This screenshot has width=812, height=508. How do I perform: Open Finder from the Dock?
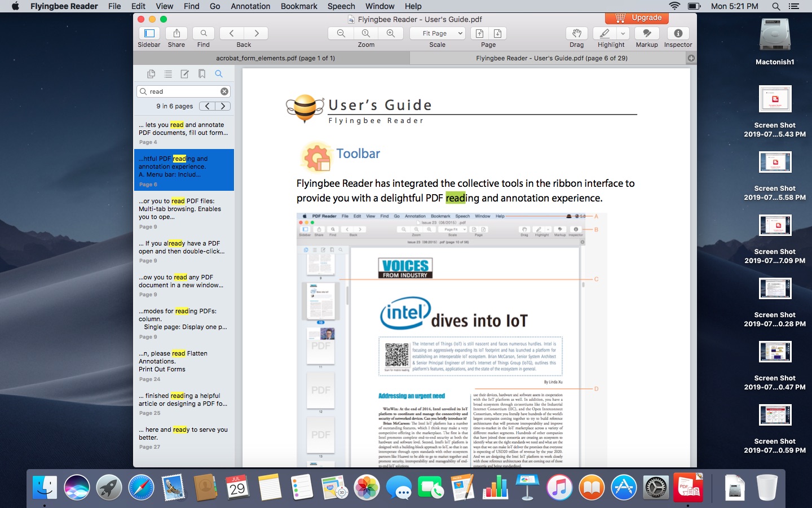[45, 487]
